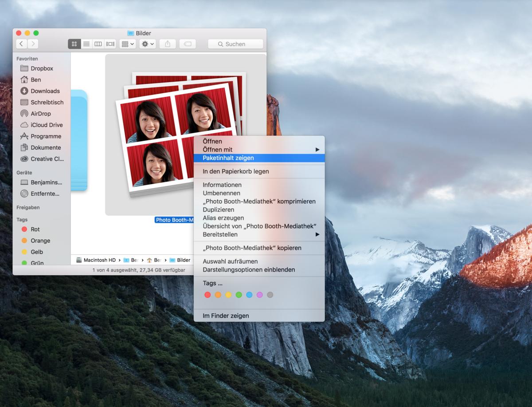Choose Photo Booth-Mediathek kopieren
Screen dimensions: 532x407
(259, 248)
